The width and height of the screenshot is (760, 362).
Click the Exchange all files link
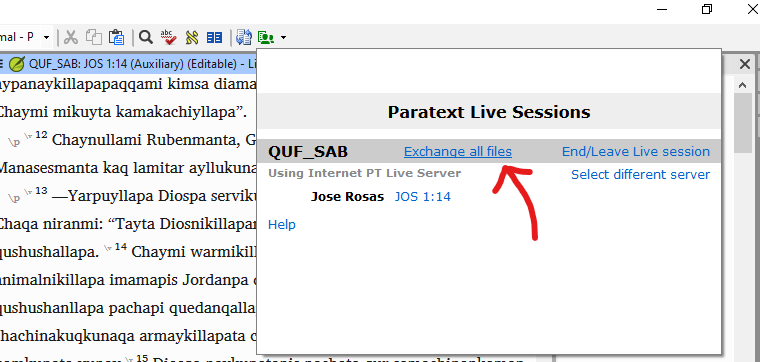click(x=458, y=152)
